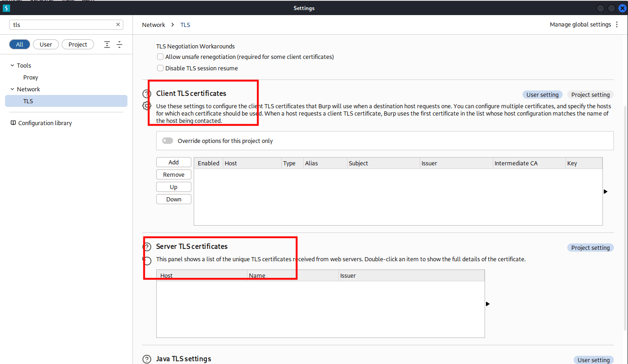Collapse the Tools tree node
The height and width of the screenshot is (364, 628).
12,66
